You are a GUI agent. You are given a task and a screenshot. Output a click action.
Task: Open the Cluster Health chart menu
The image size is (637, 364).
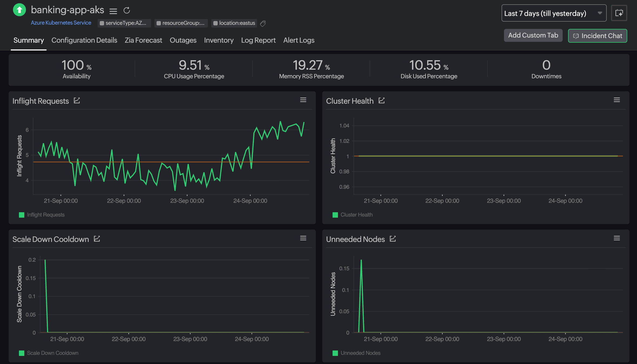[x=617, y=100]
